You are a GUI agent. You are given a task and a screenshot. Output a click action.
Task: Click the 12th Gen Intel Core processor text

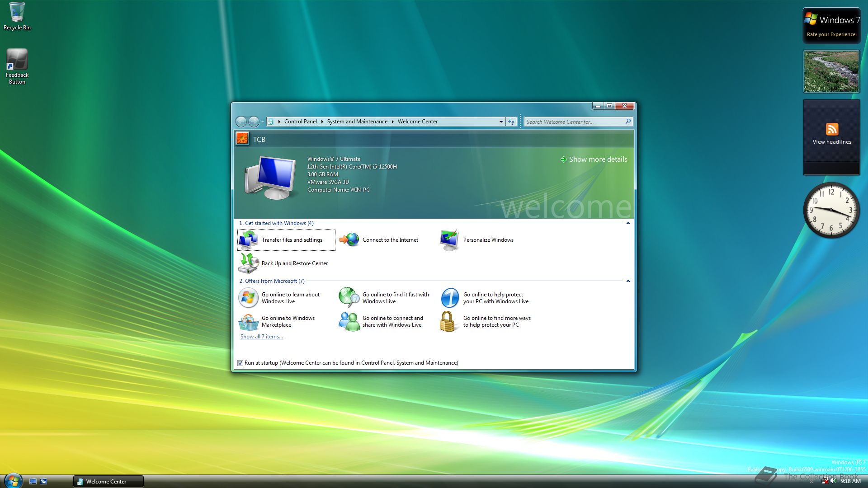click(352, 167)
